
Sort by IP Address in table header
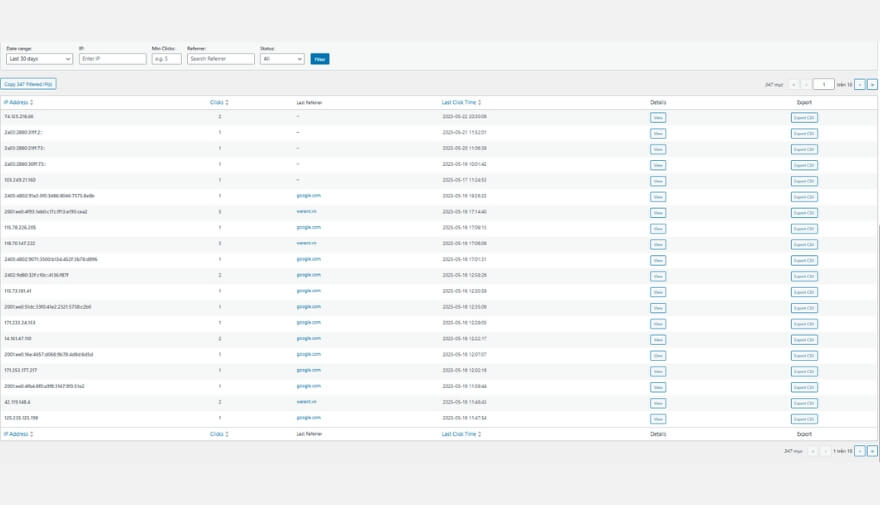click(18, 102)
